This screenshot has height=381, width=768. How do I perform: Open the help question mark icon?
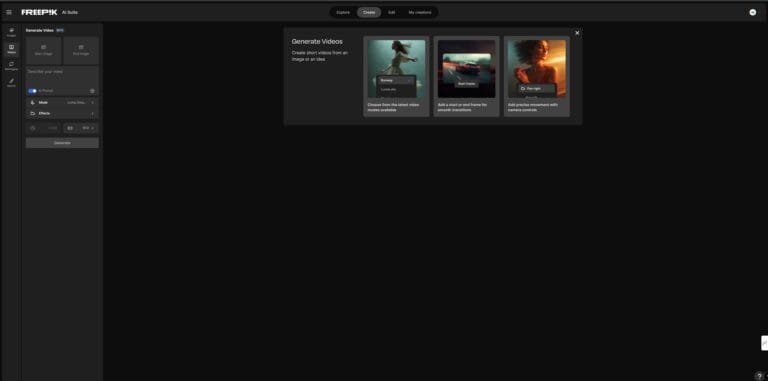tap(759, 376)
